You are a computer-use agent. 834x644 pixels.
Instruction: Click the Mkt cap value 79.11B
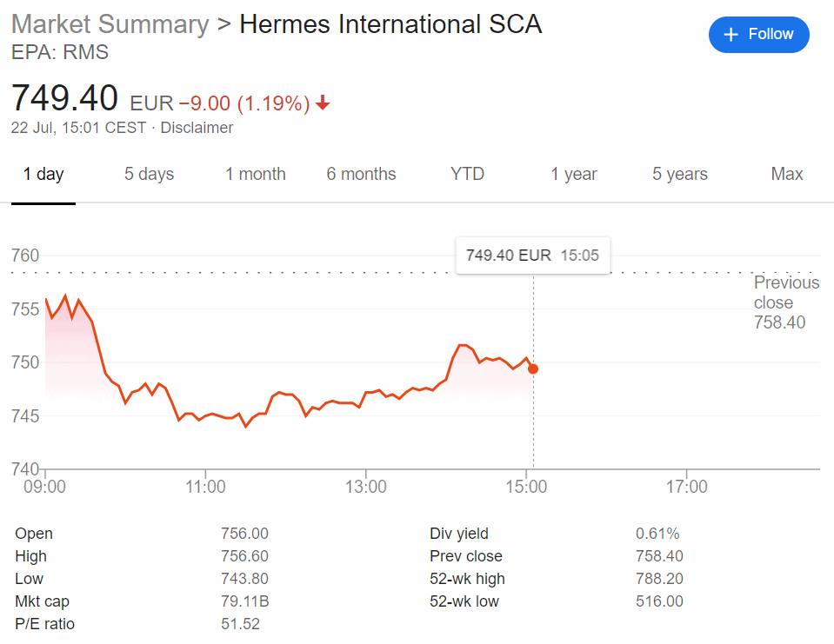[x=245, y=601]
